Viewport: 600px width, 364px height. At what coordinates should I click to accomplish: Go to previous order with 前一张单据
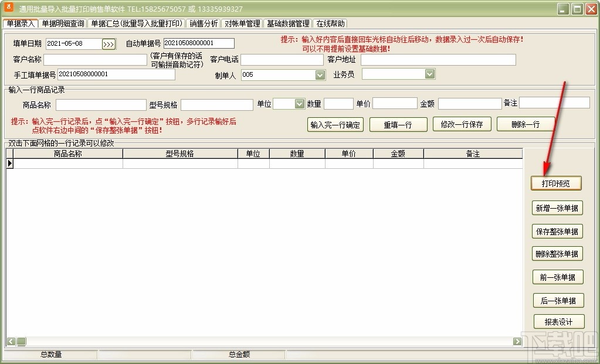[x=556, y=276]
